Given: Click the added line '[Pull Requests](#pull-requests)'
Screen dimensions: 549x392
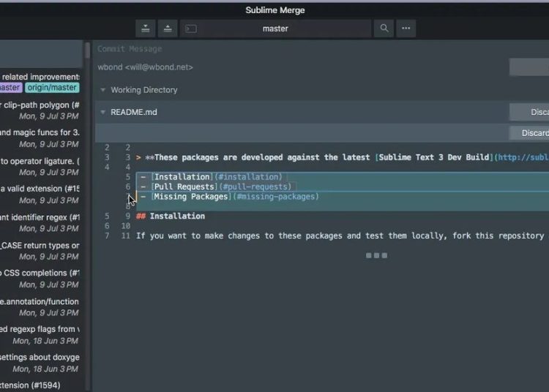Looking at the screenshot, I should click(x=221, y=187).
